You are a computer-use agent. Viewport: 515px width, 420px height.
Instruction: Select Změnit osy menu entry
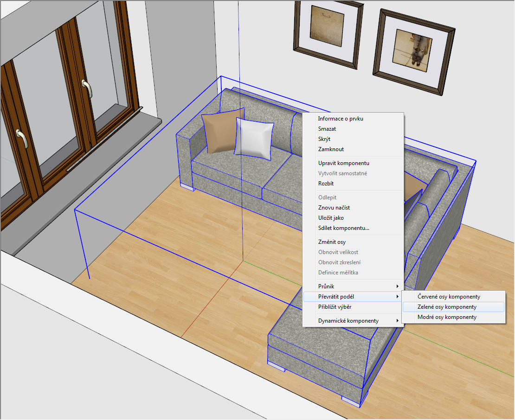coord(332,242)
